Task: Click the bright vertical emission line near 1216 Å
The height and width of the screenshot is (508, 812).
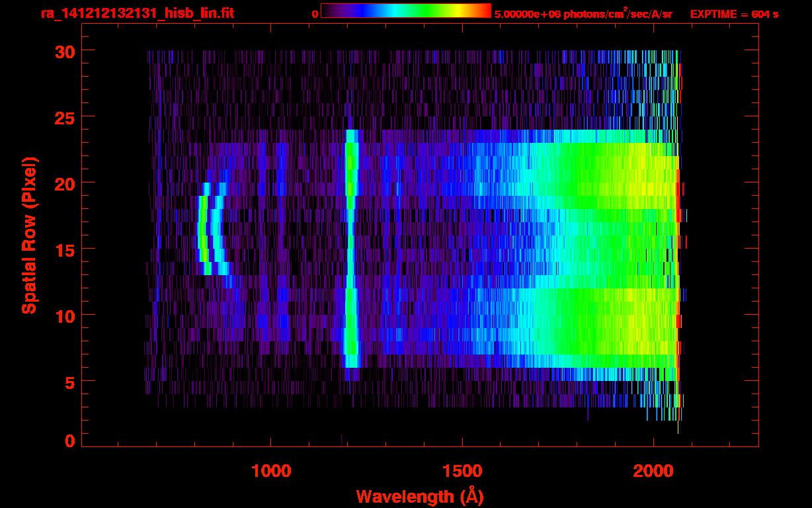Action: pyautogui.click(x=351, y=248)
